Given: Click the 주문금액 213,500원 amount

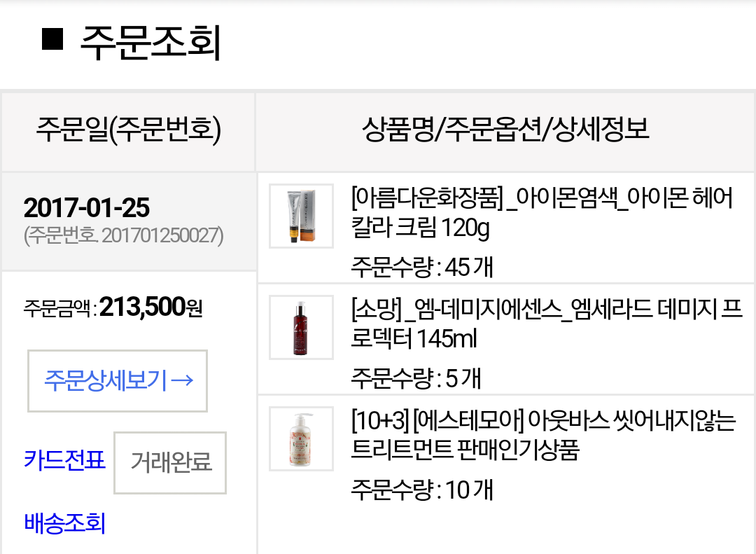Looking at the screenshot, I should 113,307.
